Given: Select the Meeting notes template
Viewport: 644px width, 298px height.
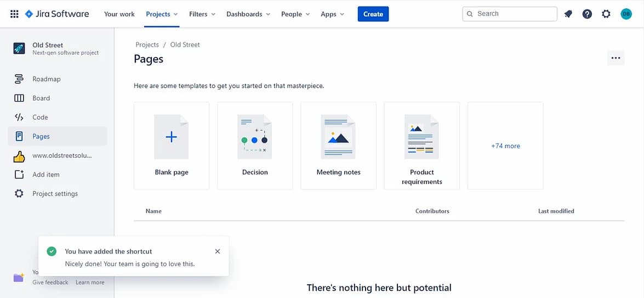Looking at the screenshot, I should click(x=338, y=145).
